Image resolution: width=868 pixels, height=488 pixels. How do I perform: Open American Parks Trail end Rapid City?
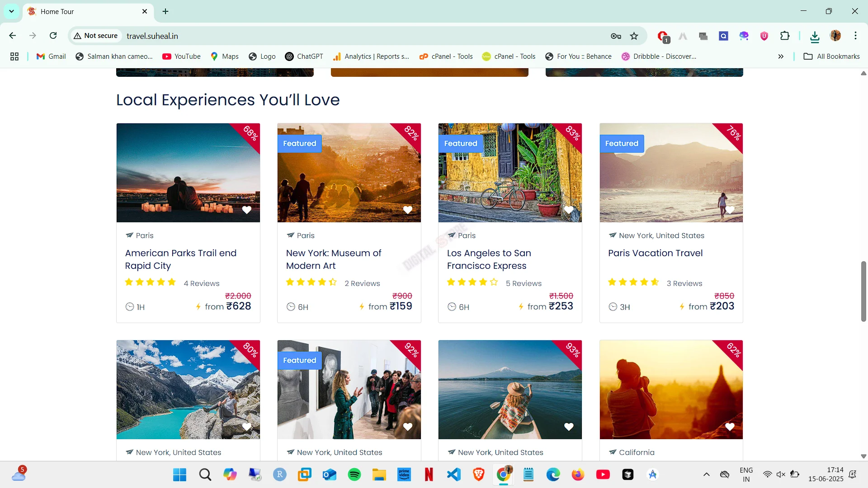181,259
